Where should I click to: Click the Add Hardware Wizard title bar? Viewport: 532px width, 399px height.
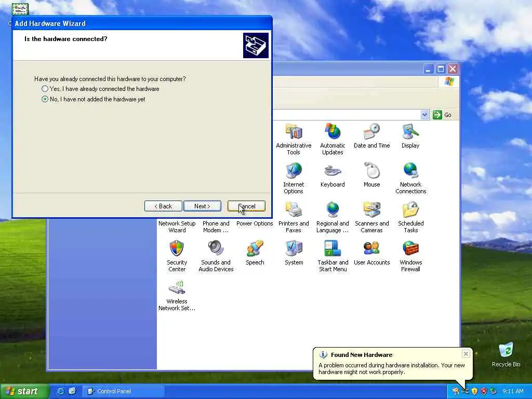pos(142,23)
